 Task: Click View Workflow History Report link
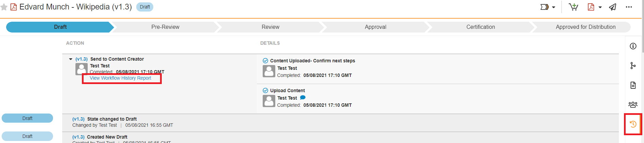120,78
